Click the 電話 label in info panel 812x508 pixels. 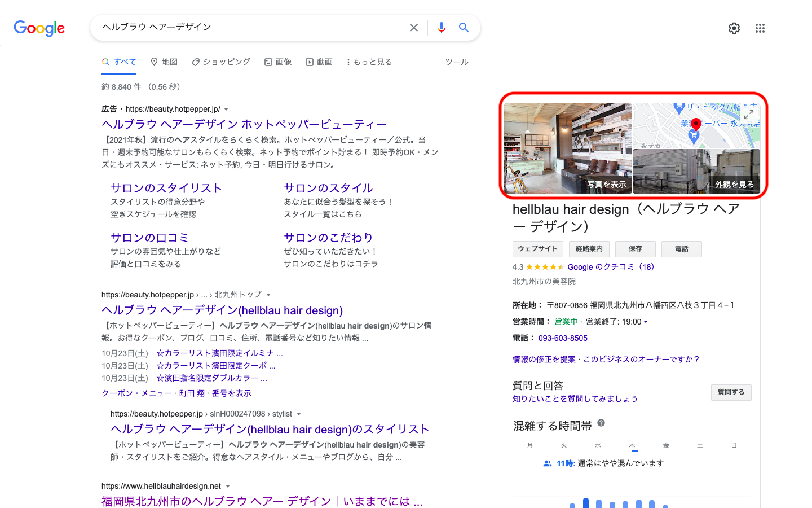pyautogui.click(x=523, y=338)
